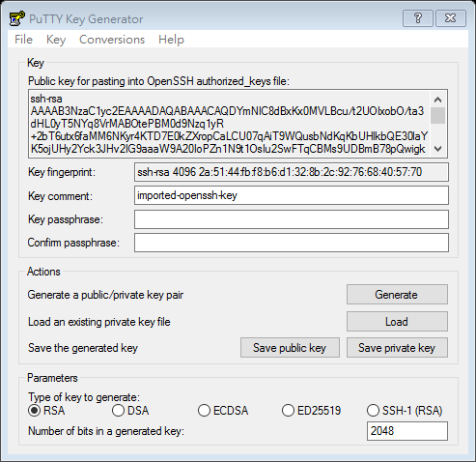Click the PuTTY Key Generator title bar icon
The height and width of the screenshot is (462, 476).
[16, 19]
